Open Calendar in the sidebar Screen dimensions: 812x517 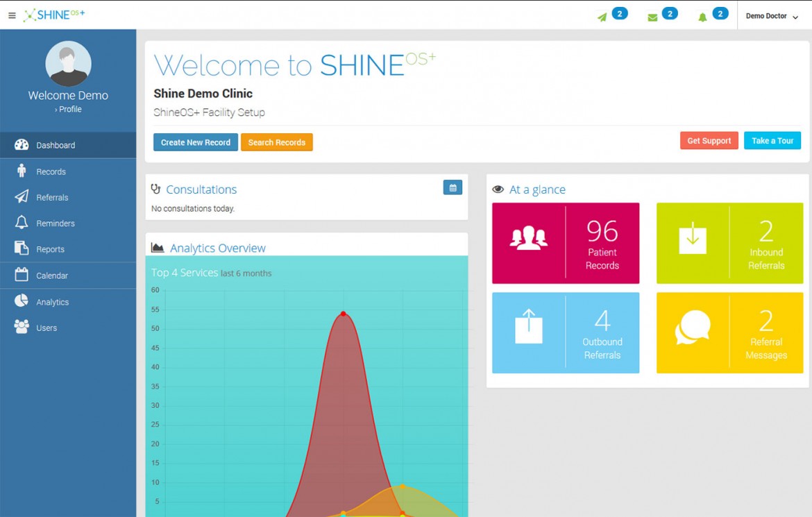pyautogui.click(x=68, y=276)
